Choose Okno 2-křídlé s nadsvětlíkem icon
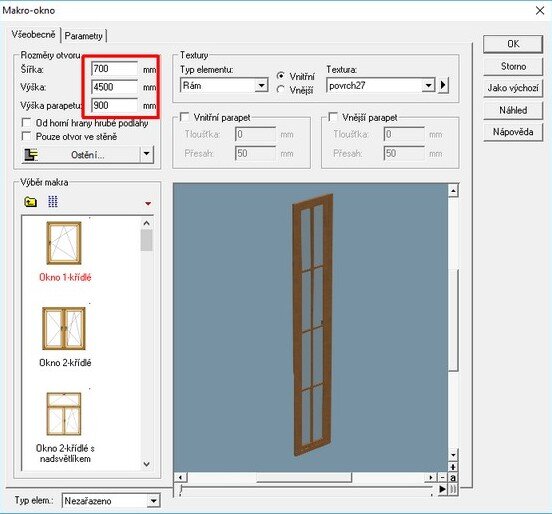Screen dimensions: 552x514 coord(64,414)
